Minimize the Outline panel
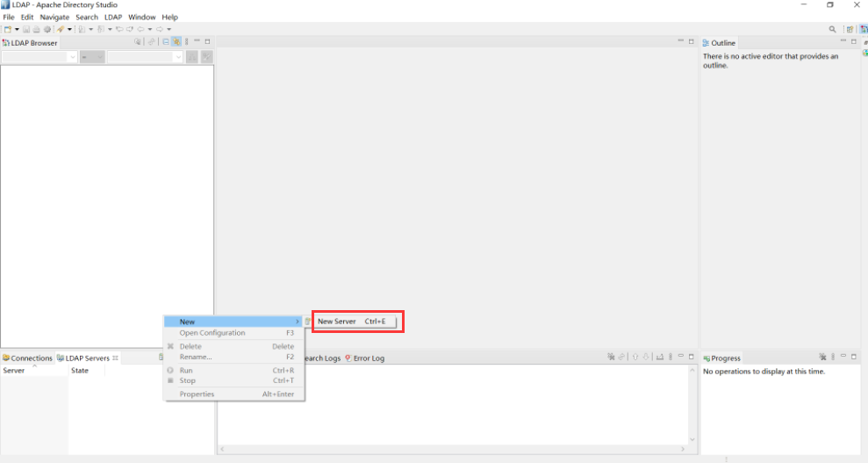 click(843, 40)
